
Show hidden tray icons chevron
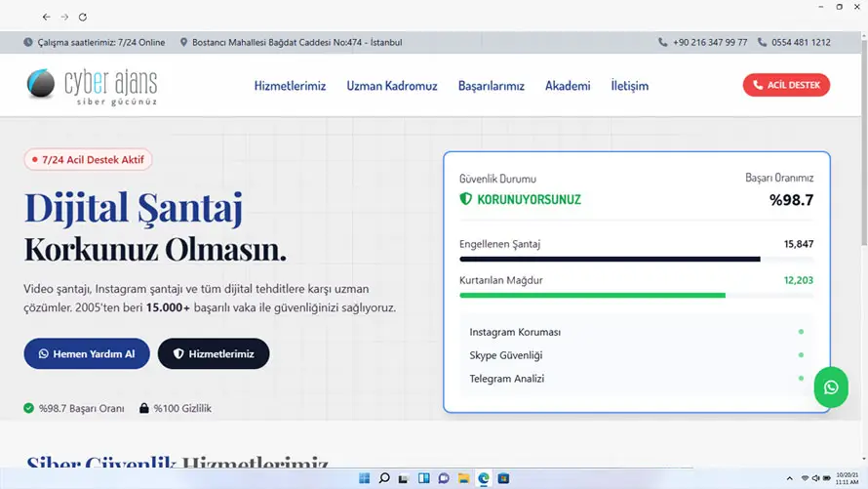click(x=789, y=478)
